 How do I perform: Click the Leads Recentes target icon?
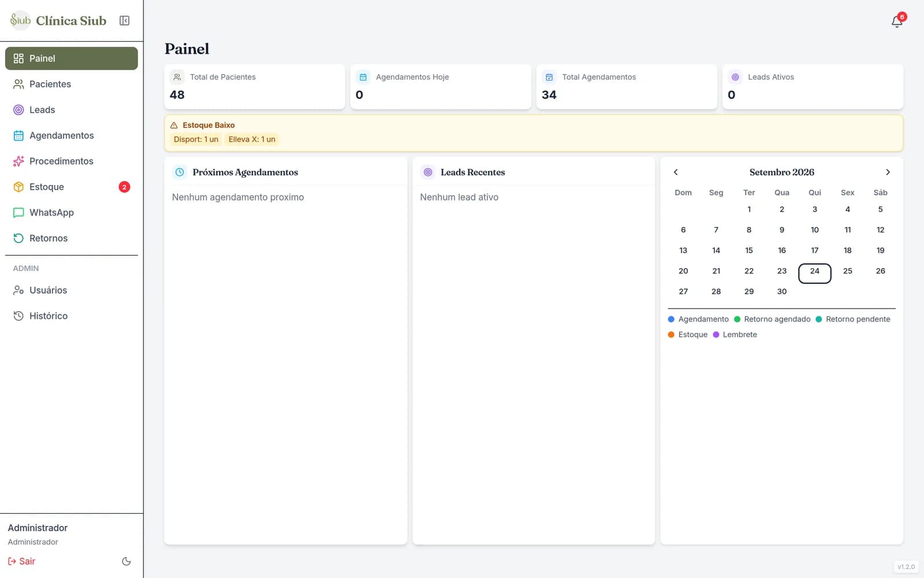pyautogui.click(x=428, y=172)
